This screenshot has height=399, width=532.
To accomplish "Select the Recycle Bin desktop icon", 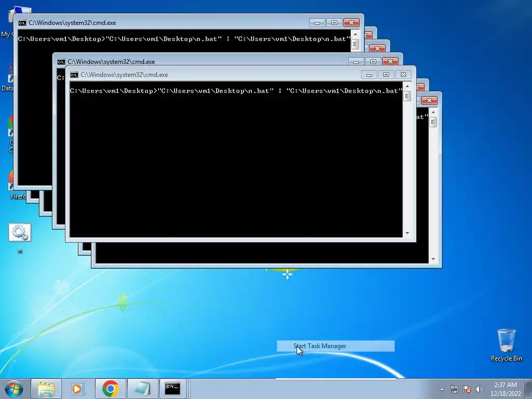I will click(506, 345).
